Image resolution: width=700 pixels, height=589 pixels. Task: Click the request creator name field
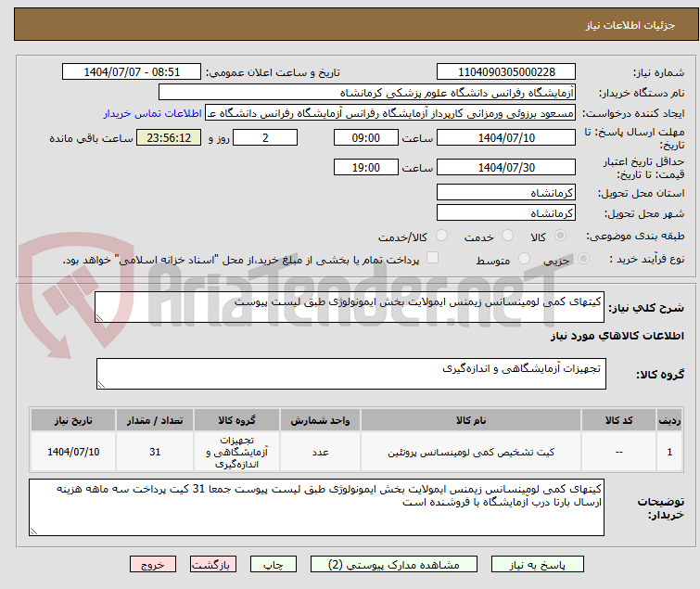[x=390, y=113]
